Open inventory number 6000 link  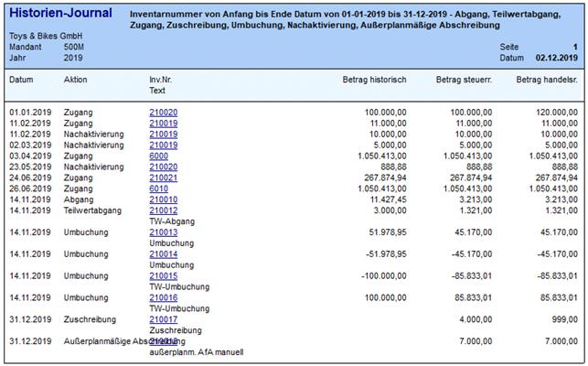(x=158, y=156)
